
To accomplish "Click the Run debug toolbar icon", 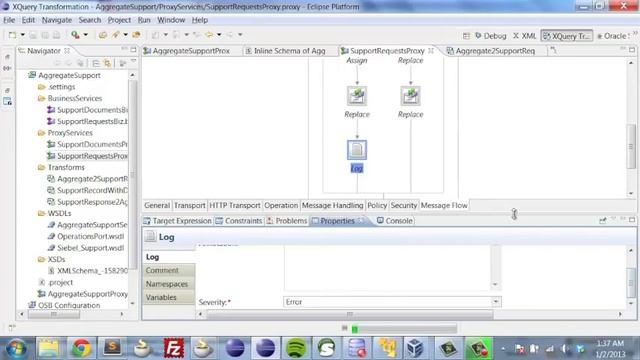I will 75,35.
